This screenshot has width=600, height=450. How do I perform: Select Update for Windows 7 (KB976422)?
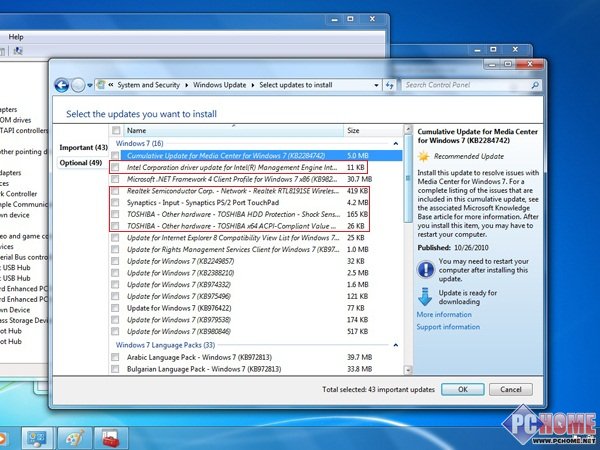tap(255, 308)
